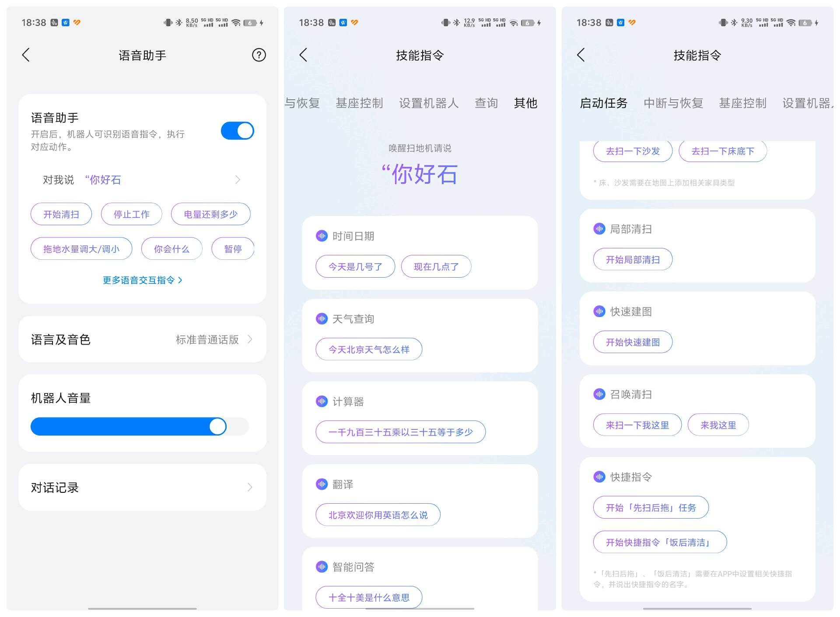Adjust the 机器人音量 volume slider

tap(217, 426)
